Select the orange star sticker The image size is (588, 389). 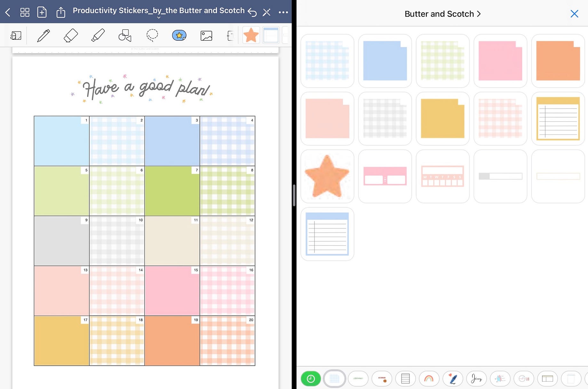point(327,176)
